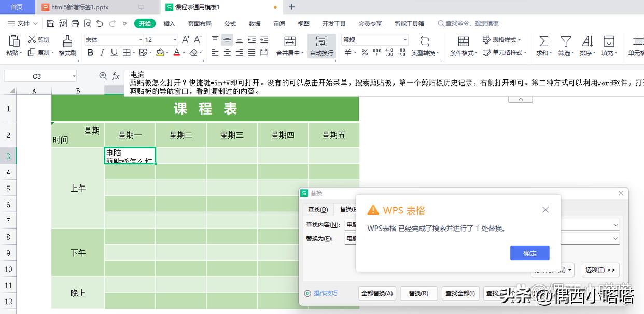Click the Underline formatting icon

(114, 52)
